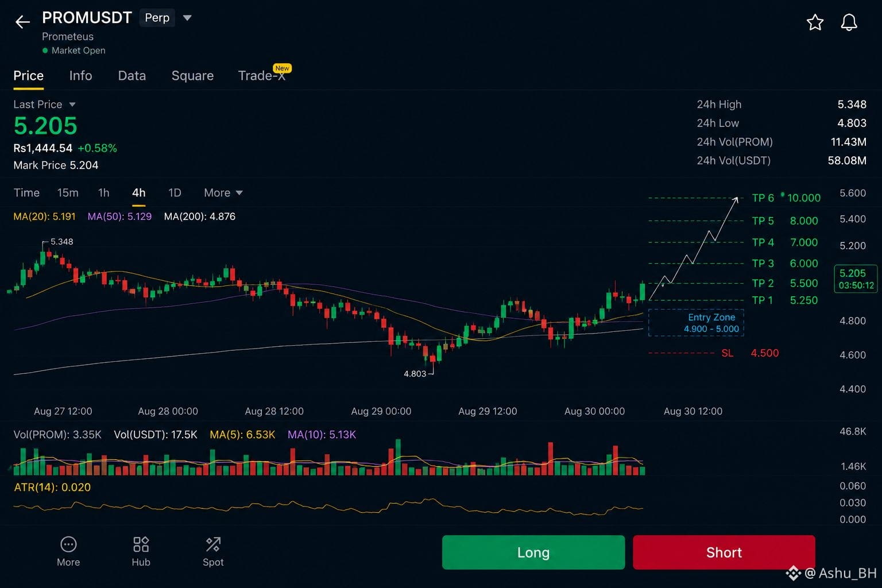Click the volume MA(10): 5.13K label
This screenshot has width=882, height=588.
pos(322,435)
